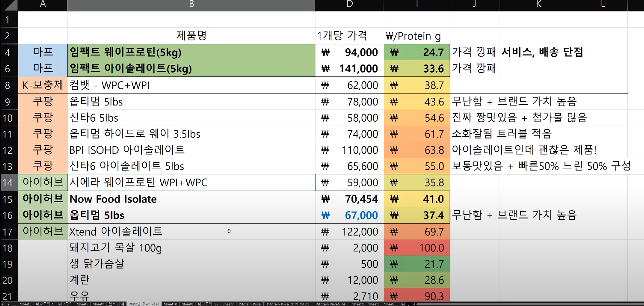The width and height of the screenshot is (644, 306).
Task: Select row 2 header
Action: (x=9, y=36)
